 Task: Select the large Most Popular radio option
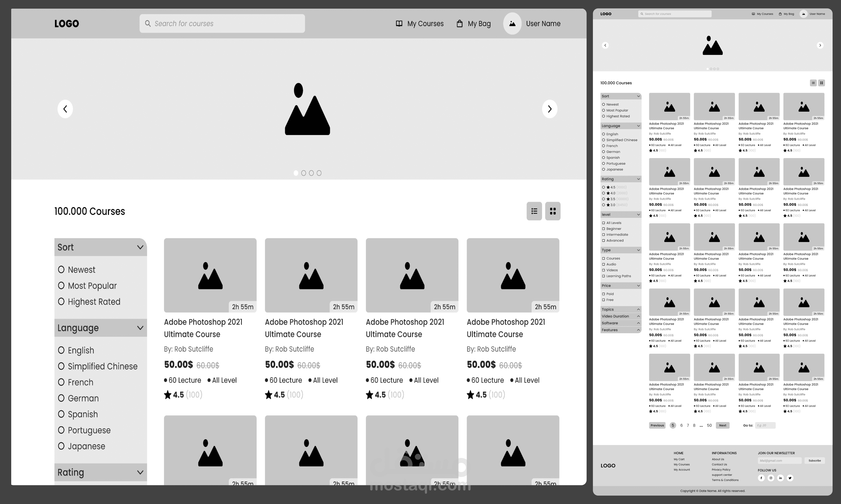(61, 286)
